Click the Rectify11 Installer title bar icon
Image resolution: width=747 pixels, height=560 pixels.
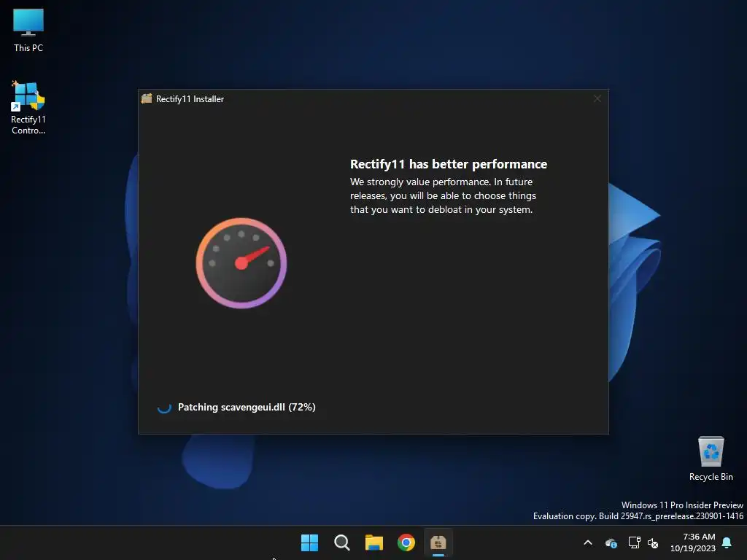coord(147,98)
